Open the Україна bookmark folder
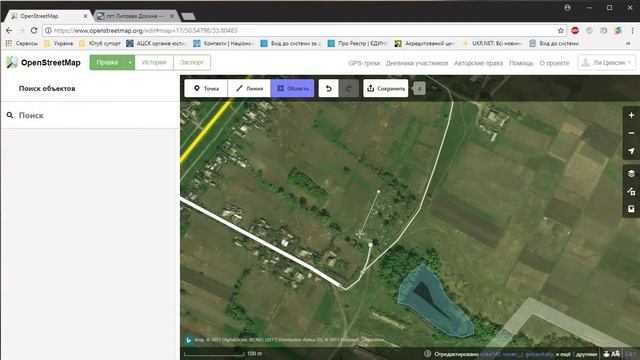This screenshot has width=640, height=360. point(58,43)
